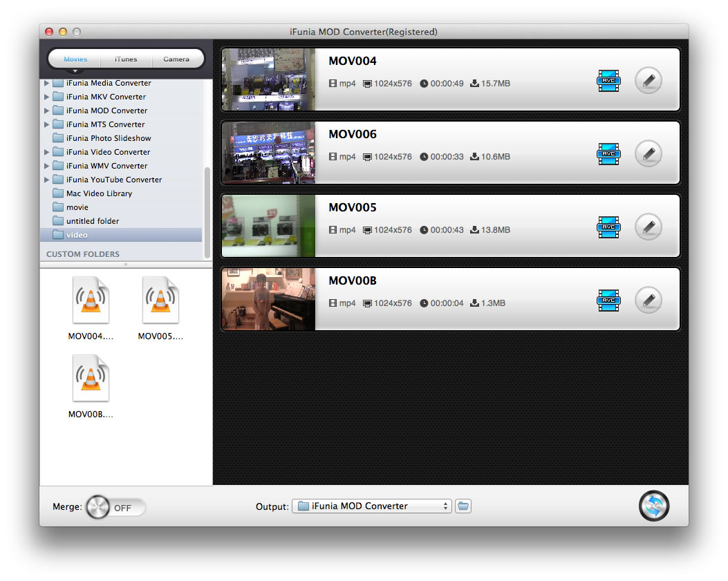Viewport: 728px width, 581px height.
Task: Edit the MOV004 video with pencil button
Action: click(x=648, y=81)
